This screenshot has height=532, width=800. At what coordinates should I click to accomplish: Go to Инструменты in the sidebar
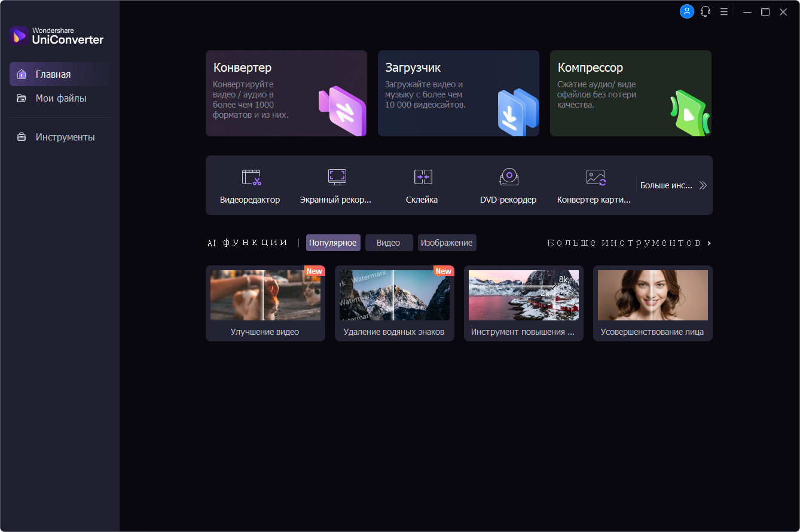[60, 137]
